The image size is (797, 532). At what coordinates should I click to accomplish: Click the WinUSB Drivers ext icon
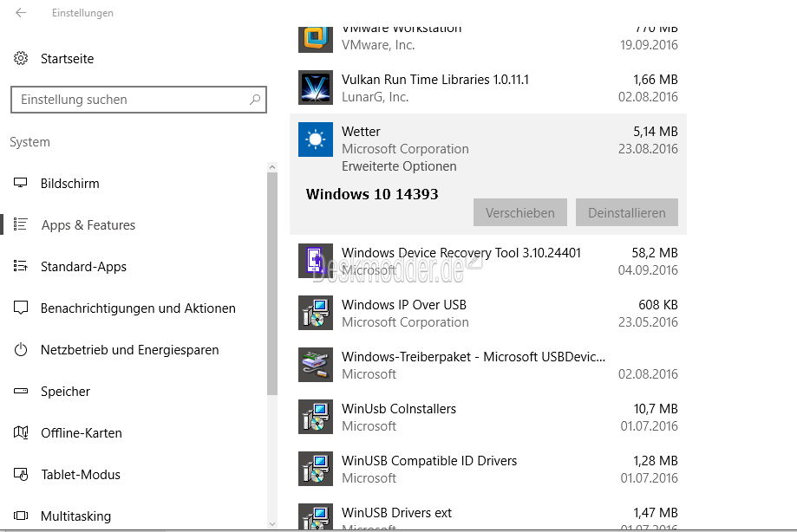coord(316,516)
